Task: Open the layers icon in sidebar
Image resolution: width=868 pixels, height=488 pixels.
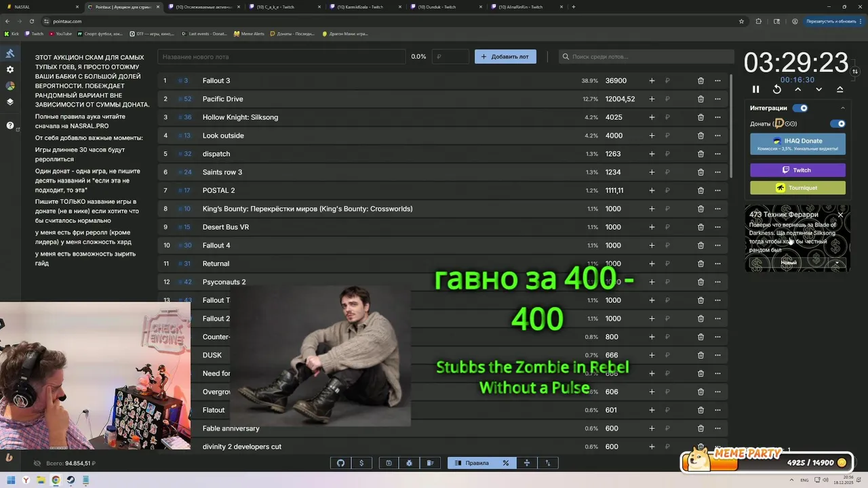Action: coord(10,102)
